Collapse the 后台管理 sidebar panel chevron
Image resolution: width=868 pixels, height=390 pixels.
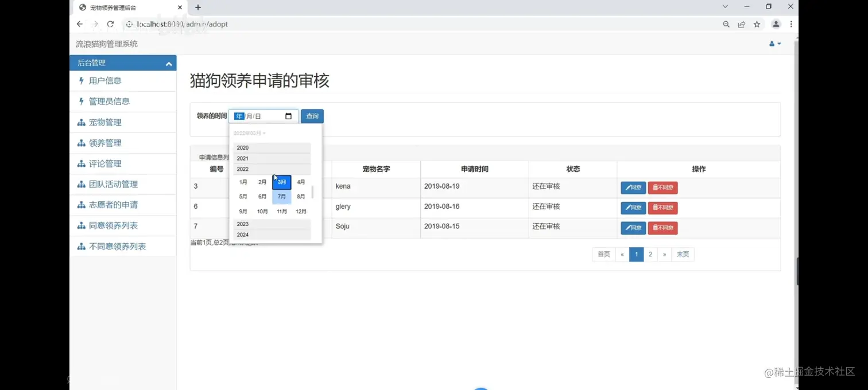click(x=169, y=64)
